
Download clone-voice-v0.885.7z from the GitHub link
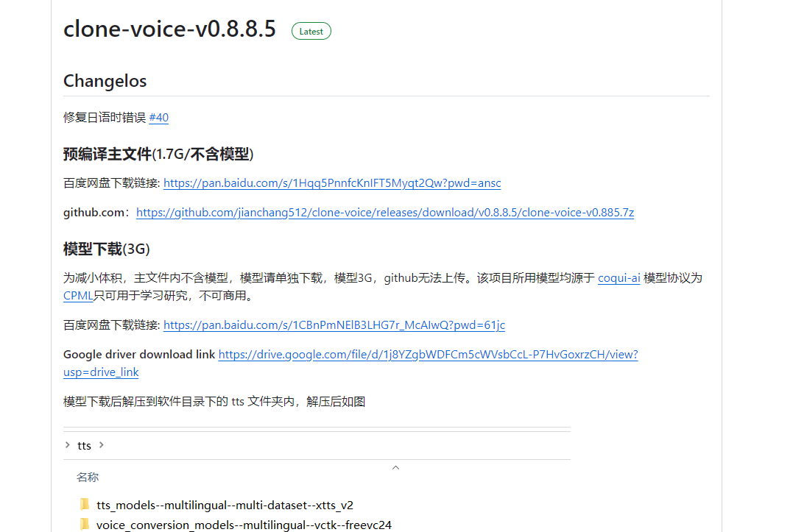pos(385,212)
